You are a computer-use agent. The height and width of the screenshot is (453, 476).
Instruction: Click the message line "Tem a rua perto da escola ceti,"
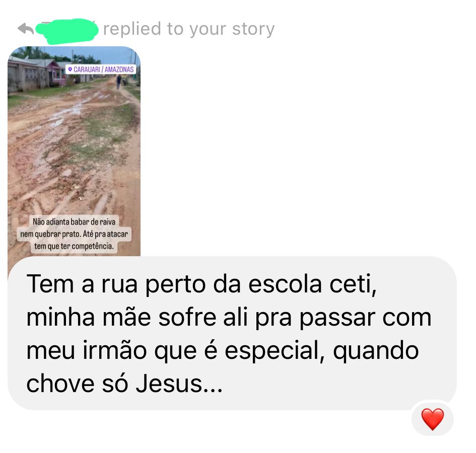tap(202, 284)
